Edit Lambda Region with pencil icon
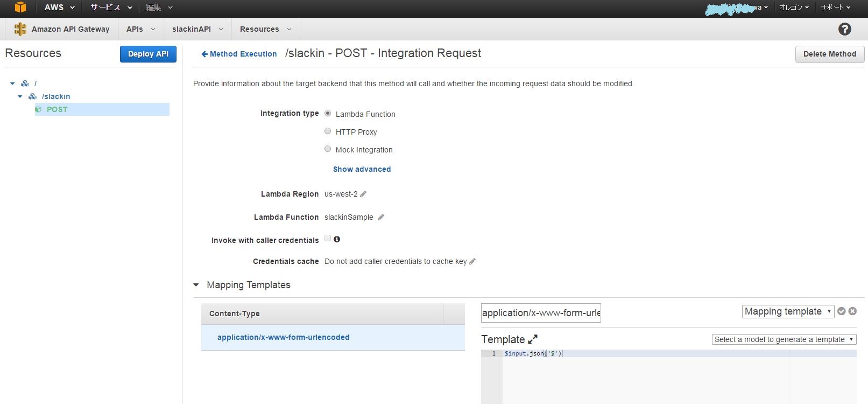Image resolution: width=868 pixels, height=404 pixels. (x=363, y=194)
